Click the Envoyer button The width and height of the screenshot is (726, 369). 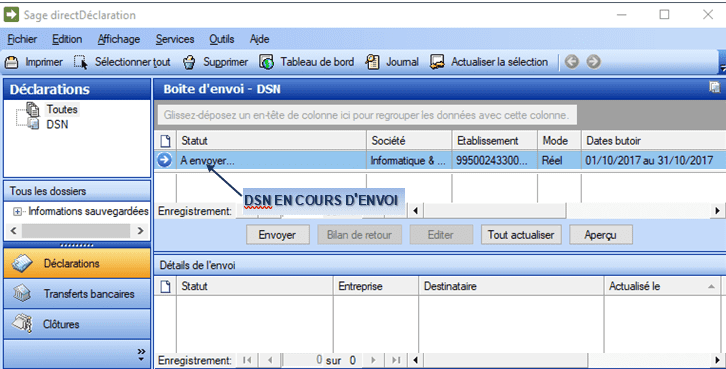click(x=277, y=235)
